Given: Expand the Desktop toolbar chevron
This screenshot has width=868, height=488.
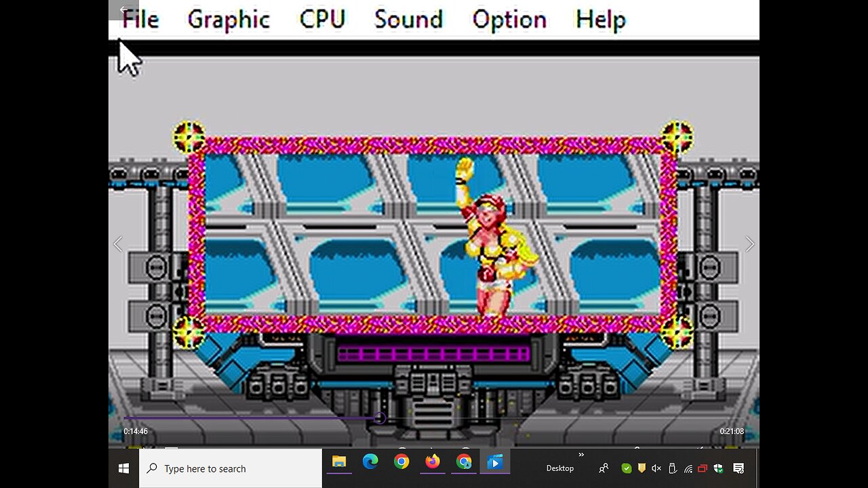Looking at the screenshot, I should pos(581,455).
